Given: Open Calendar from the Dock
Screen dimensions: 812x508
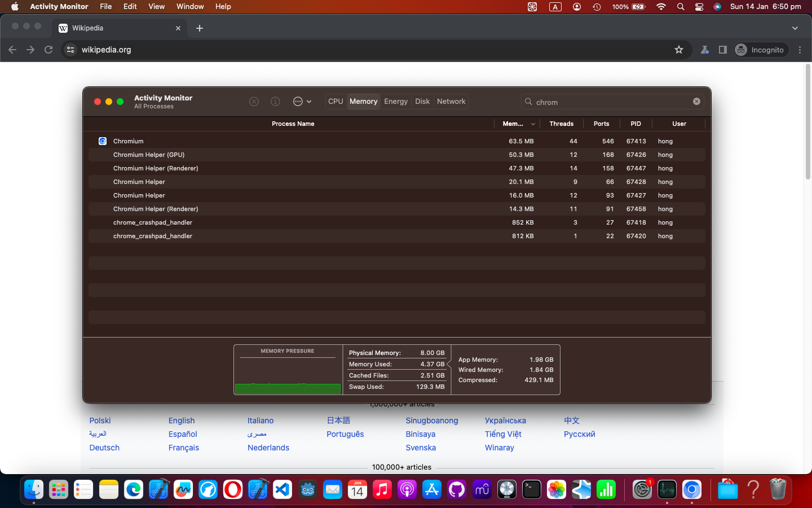Looking at the screenshot, I should [358, 489].
